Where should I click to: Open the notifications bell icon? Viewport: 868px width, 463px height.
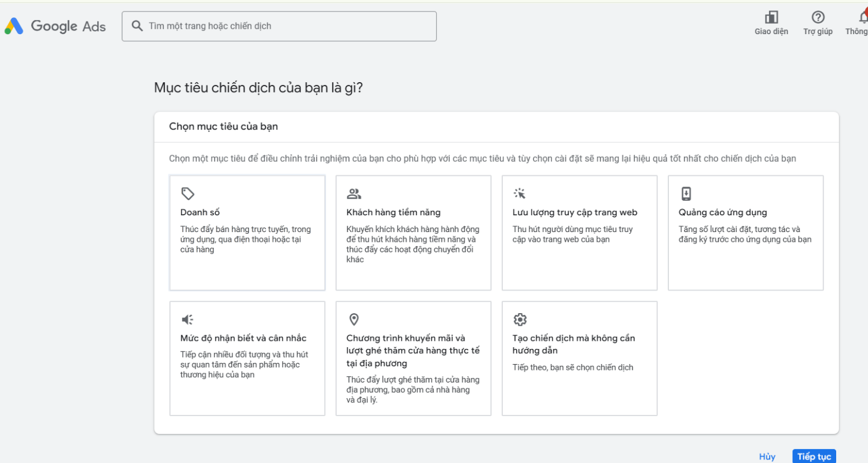pos(862,17)
